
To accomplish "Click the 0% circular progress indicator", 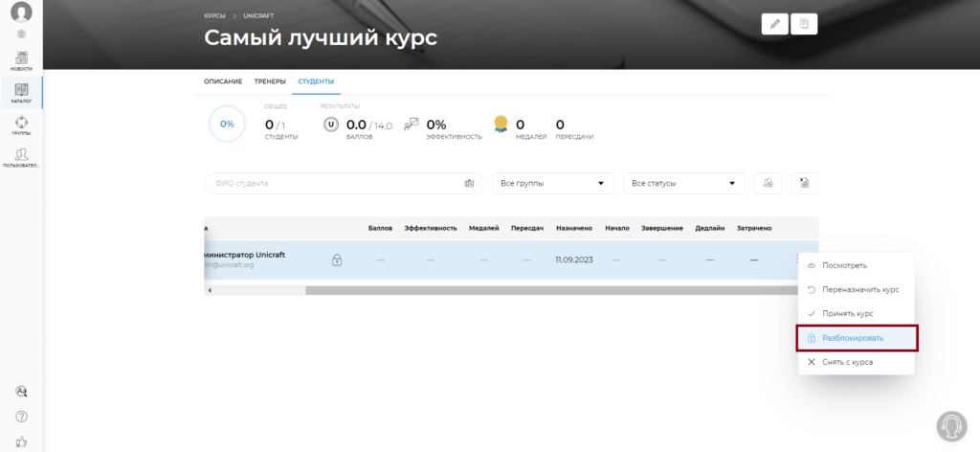I will pyautogui.click(x=227, y=124).
